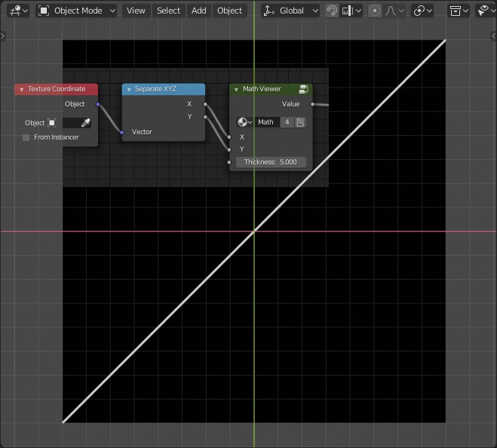Click the Thickness 5.000 value field
Image resolution: width=497 pixels, height=448 pixels.
pyautogui.click(x=270, y=162)
